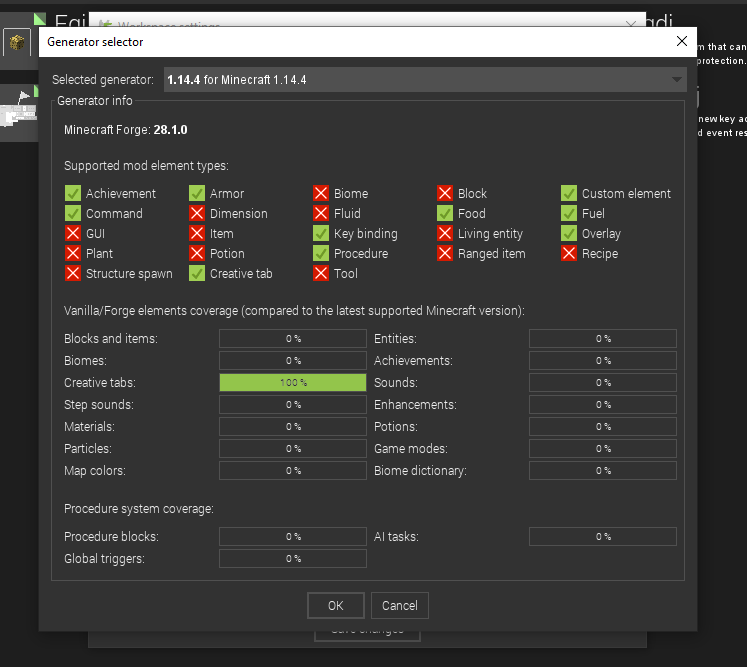Close the Generator selector dialog
The height and width of the screenshot is (667, 747).
pyautogui.click(x=682, y=41)
